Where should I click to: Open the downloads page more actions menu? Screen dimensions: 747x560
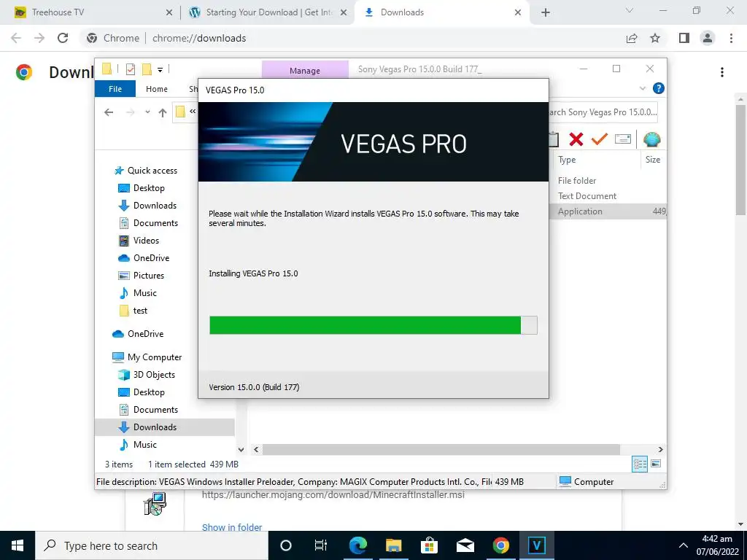(x=722, y=72)
